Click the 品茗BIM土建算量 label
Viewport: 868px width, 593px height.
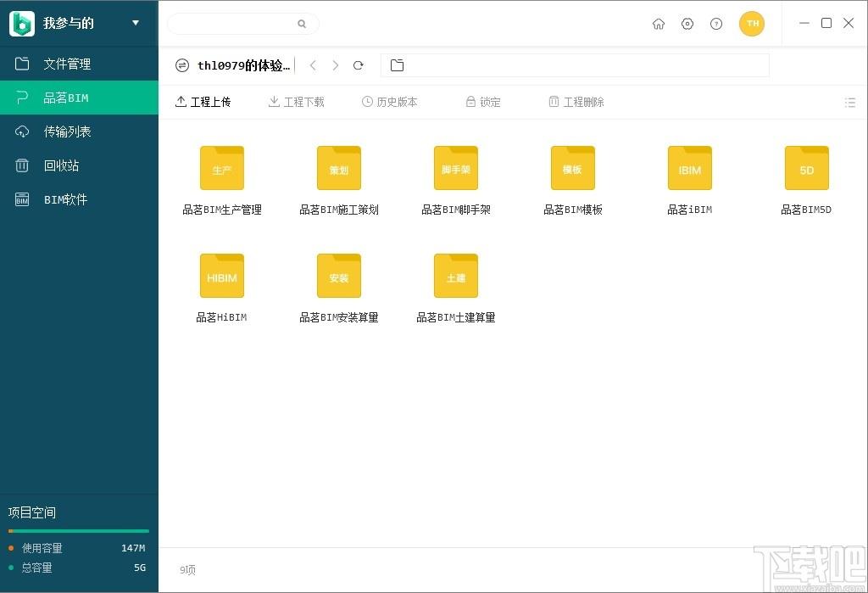[x=456, y=317]
